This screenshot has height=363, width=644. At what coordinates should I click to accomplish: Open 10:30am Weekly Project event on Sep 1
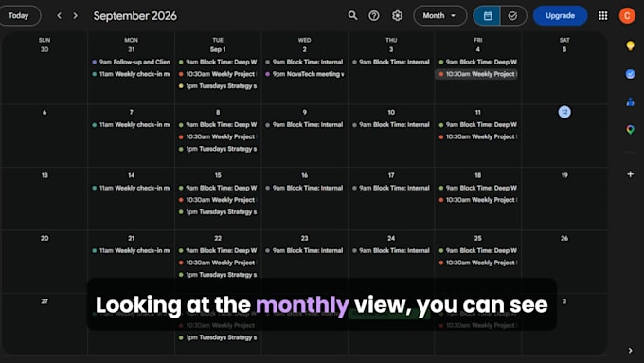coord(218,74)
